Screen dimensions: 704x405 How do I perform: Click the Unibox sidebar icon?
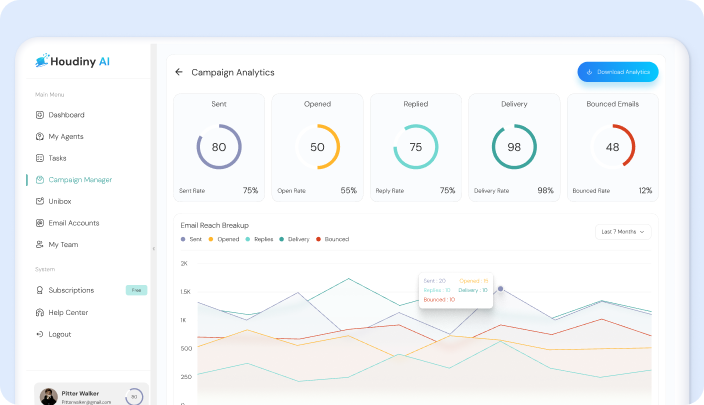pyautogui.click(x=40, y=201)
